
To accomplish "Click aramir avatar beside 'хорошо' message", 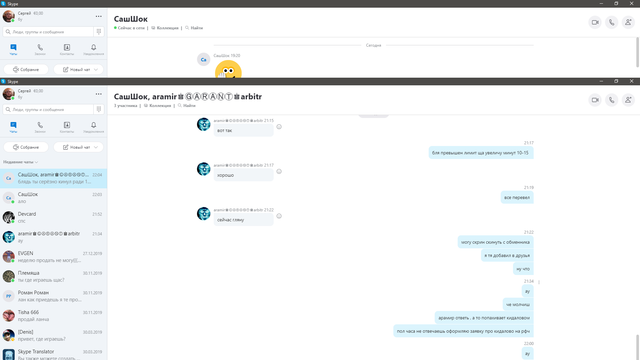I will [204, 169].
